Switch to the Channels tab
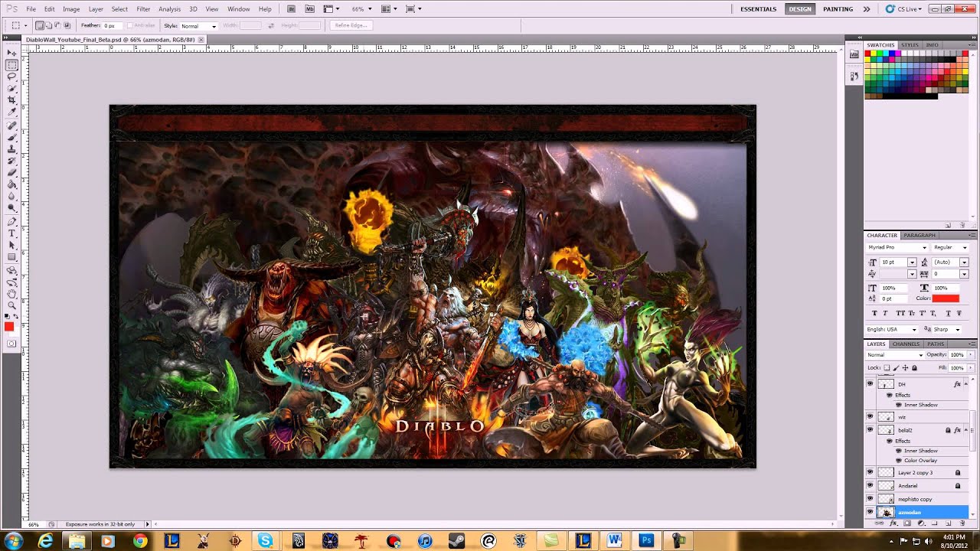980x551 pixels. click(x=906, y=344)
